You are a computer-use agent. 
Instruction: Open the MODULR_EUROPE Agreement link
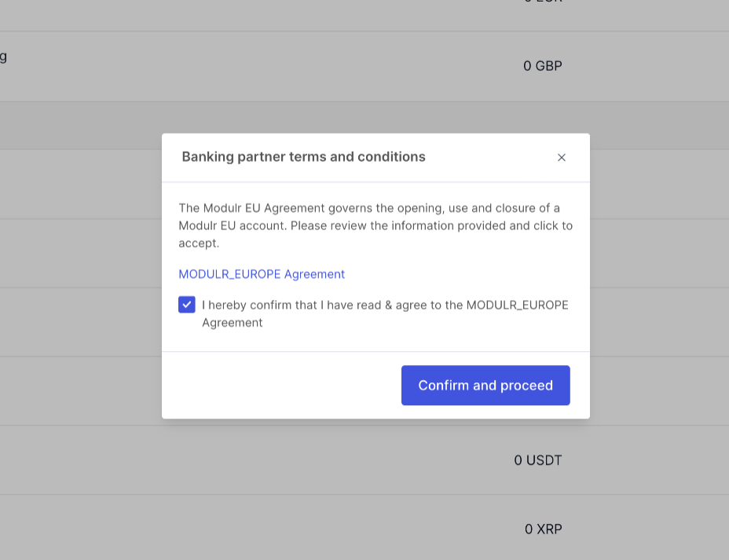point(262,274)
